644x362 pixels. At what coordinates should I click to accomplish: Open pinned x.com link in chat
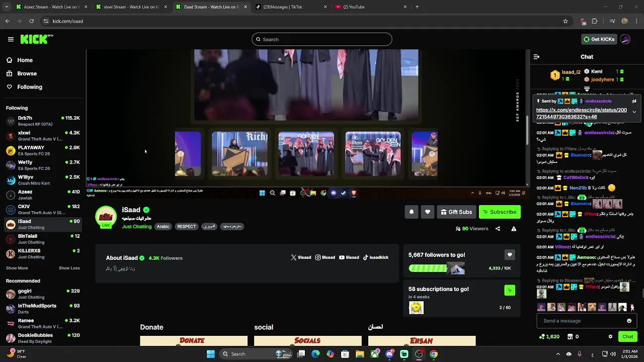(582, 113)
